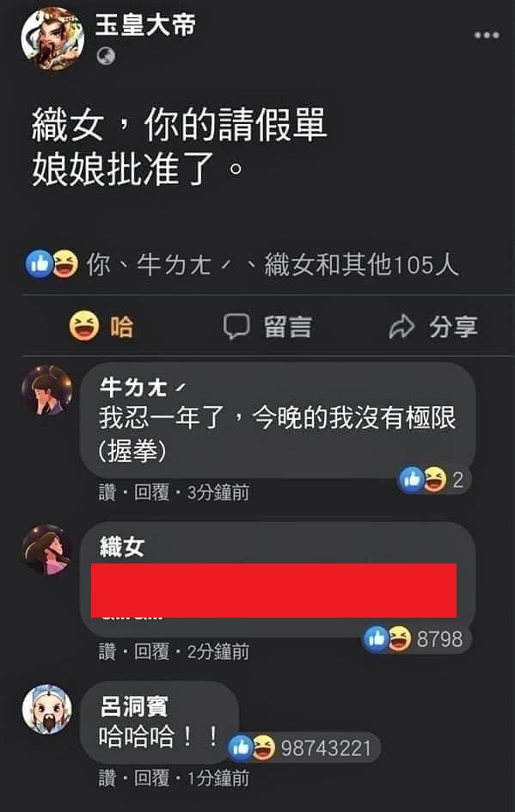Tap the 分享 share button
This screenshot has width=515, height=812.
point(433,326)
